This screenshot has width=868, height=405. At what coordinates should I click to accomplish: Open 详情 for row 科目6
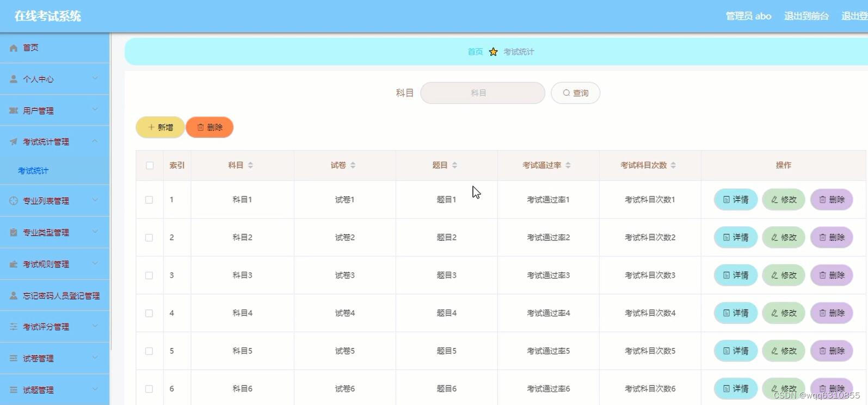coord(736,389)
